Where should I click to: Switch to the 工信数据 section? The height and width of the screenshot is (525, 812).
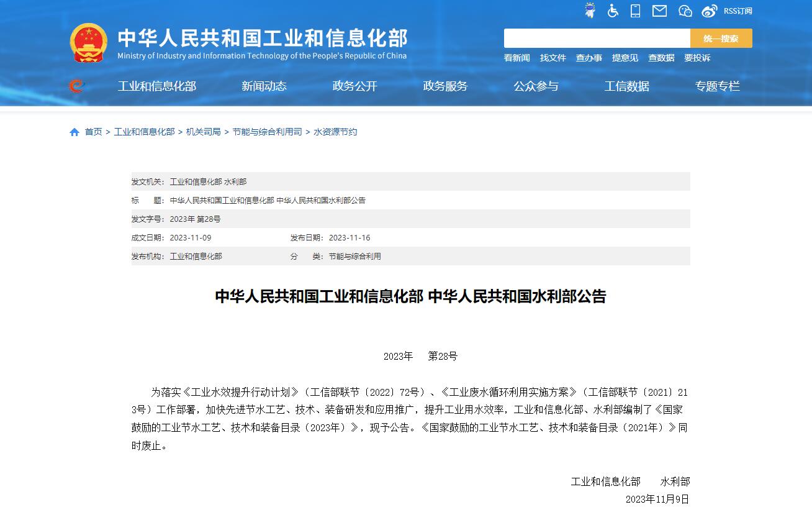(x=626, y=86)
